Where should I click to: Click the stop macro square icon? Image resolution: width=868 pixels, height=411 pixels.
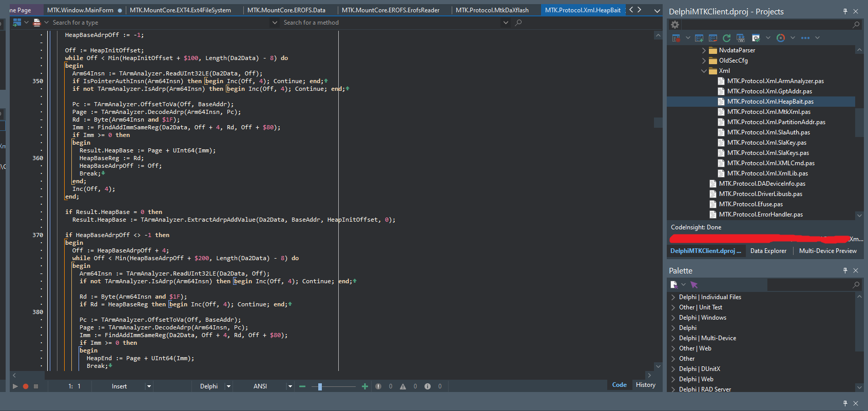tap(36, 386)
